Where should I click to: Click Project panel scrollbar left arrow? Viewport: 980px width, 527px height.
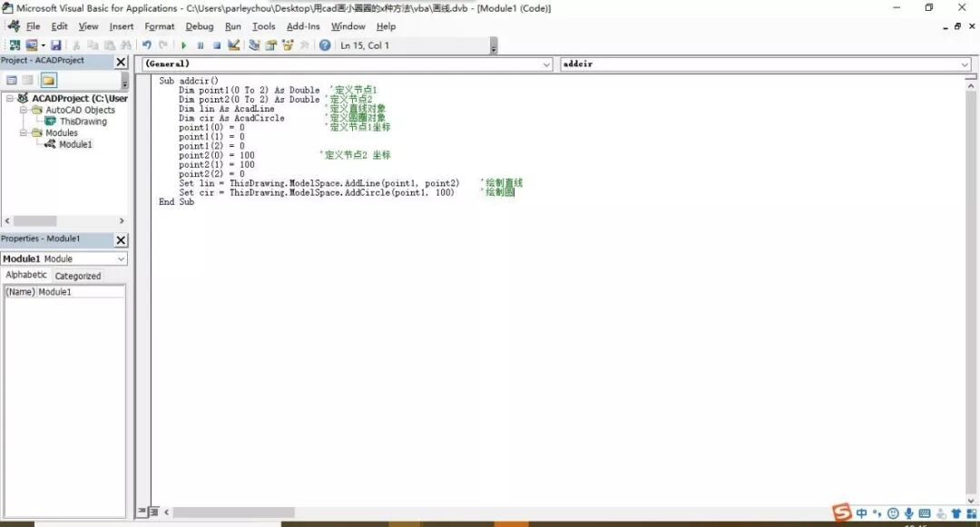click(7, 221)
